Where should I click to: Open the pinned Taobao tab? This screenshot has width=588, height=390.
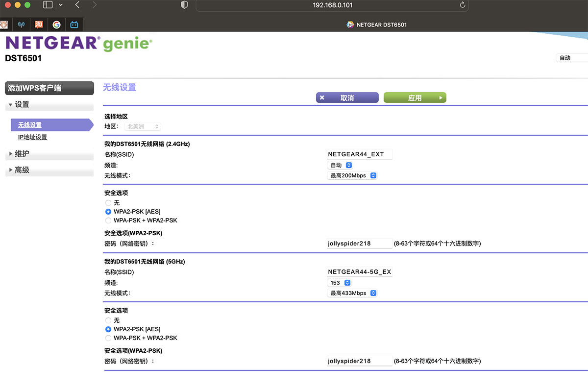[x=39, y=24]
